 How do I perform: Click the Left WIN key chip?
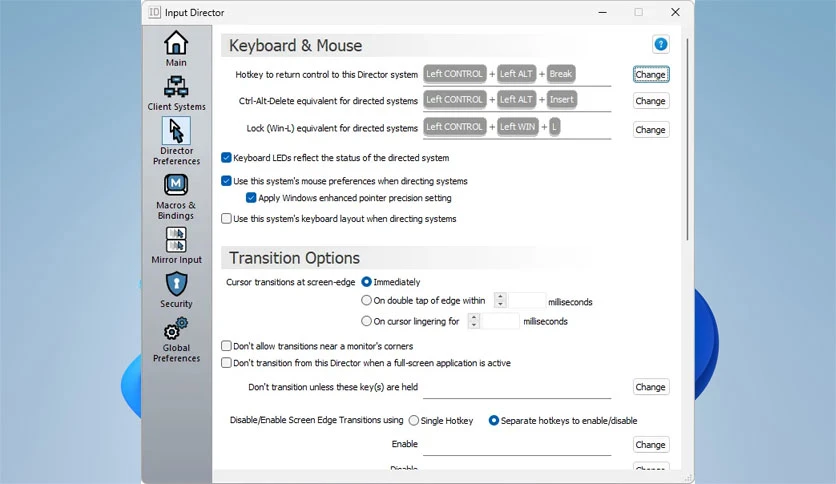pyautogui.click(x=517, y=127)
